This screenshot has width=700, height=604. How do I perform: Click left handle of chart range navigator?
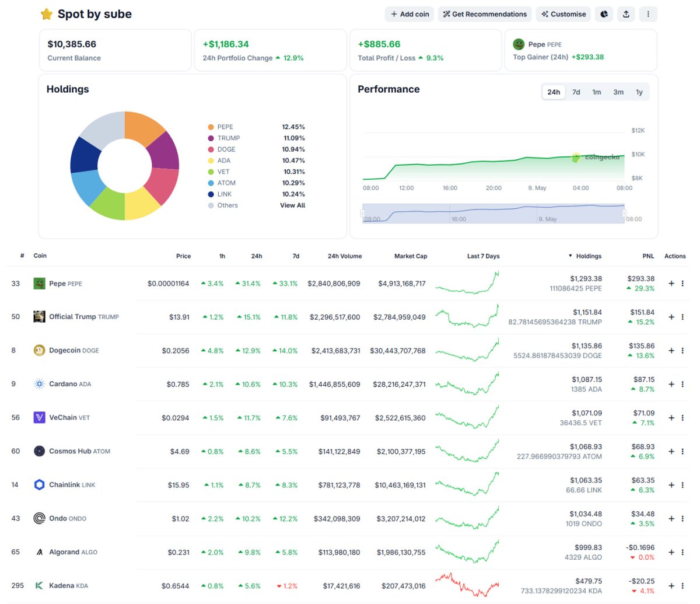363,214
